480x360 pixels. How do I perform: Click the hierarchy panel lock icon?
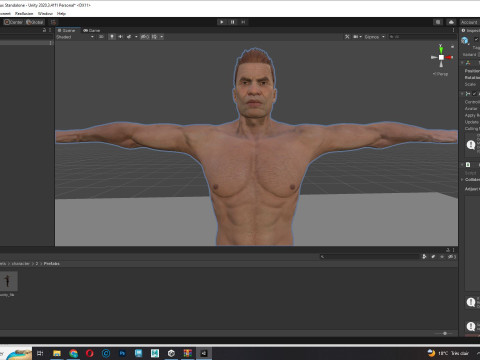[x=44, y=30]
